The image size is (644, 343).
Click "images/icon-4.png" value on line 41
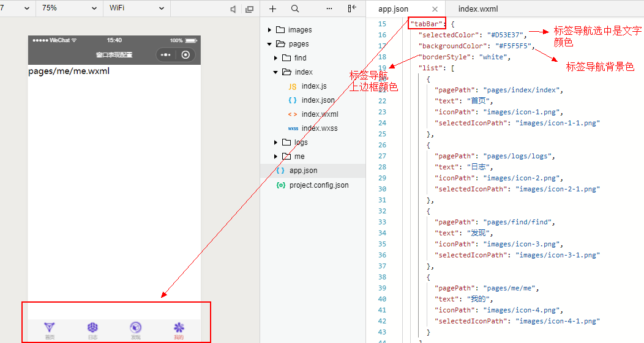[x=521, y=310]
